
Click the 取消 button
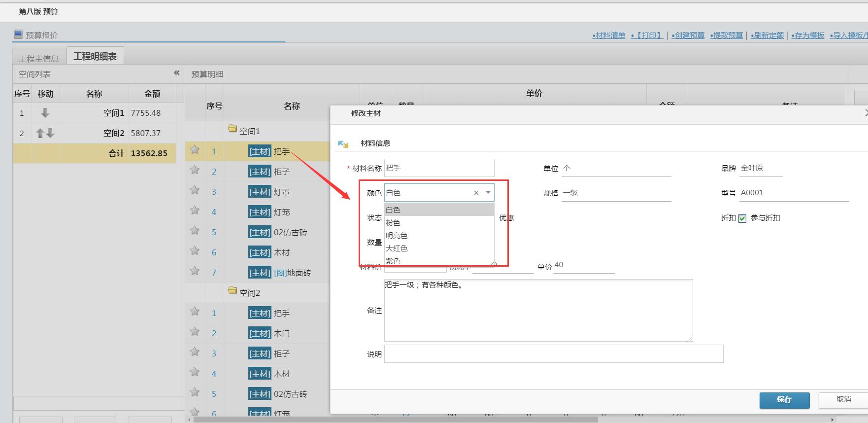coord(843,399)
